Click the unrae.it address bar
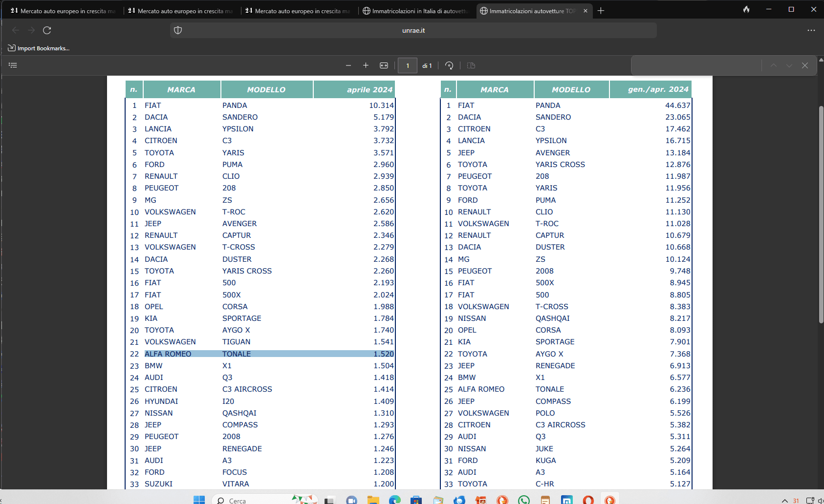Viewport: 824px width, 504px height. [x=413, y=30]
